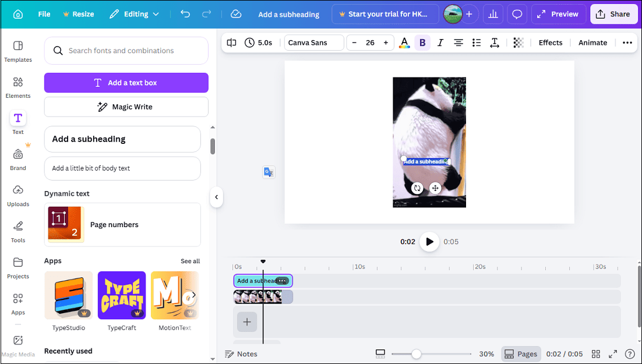The image size is (642, 364).
Task: Play the video preview
Action: pyautogui.click(x=429, y=242)
